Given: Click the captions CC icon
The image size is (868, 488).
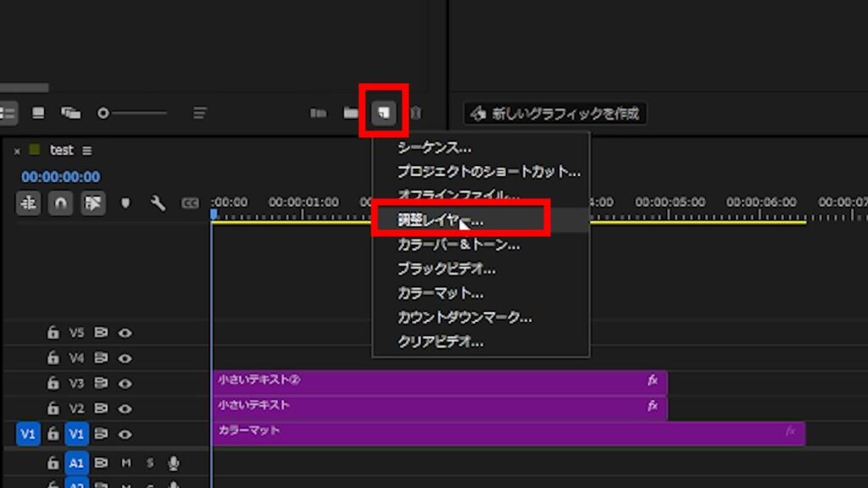Looking at the screenshot, I should coord(190,203).
